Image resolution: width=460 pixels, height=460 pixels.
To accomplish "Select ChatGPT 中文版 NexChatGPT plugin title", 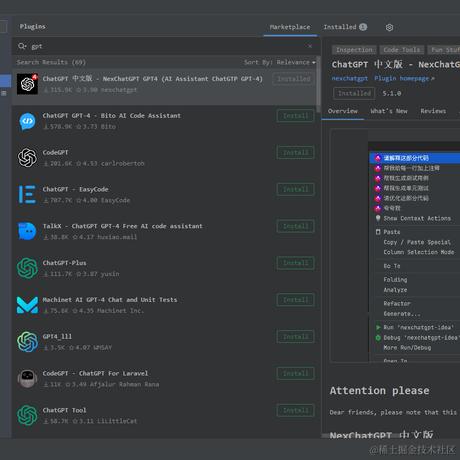I will (152, 79).
